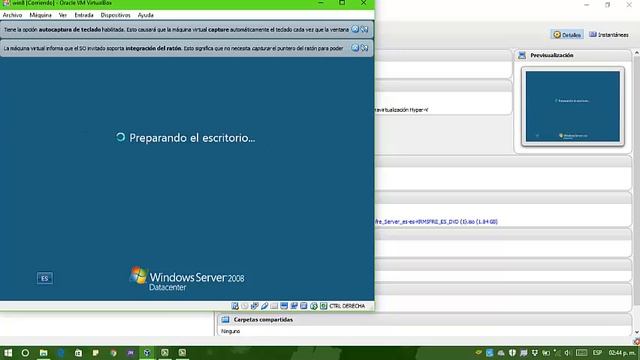Viewport: 640px width, 360px height.
Task: Click the USB pen status icon
Action: tap(264, 306)
